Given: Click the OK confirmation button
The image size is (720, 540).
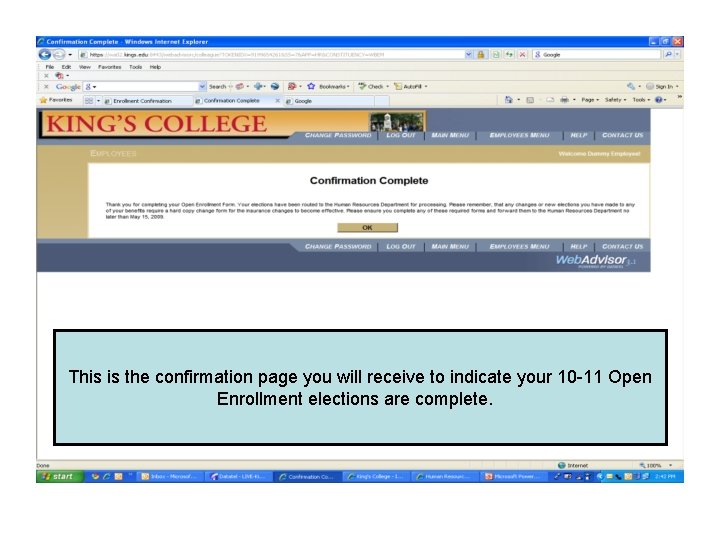Looking at the screenshot, I should (x=367, y=227).
